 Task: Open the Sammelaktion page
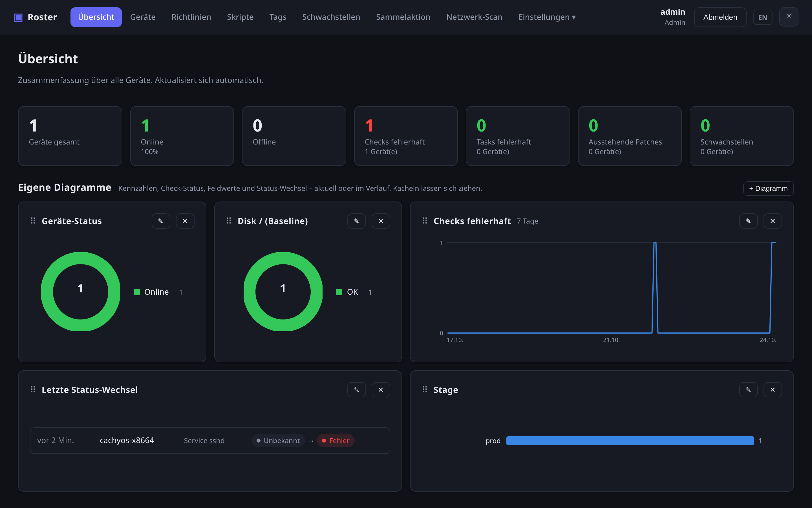(x=403, y=17)
